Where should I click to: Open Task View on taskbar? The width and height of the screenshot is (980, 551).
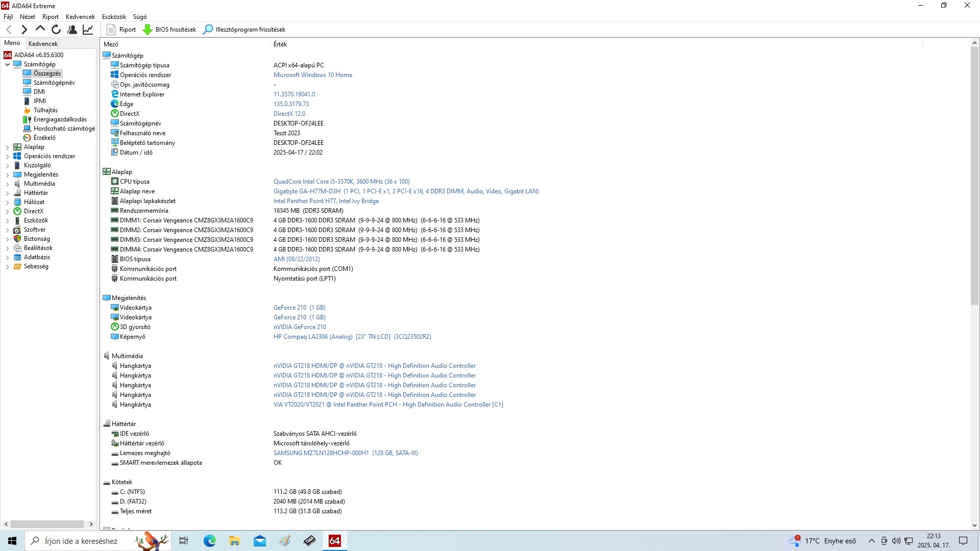click(184, 541)
